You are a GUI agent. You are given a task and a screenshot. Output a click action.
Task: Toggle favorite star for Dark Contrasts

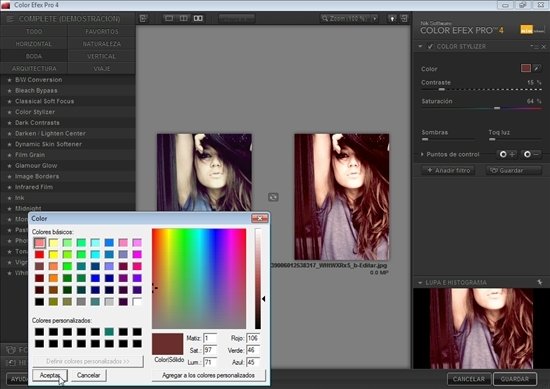click(x=9, y=123)
